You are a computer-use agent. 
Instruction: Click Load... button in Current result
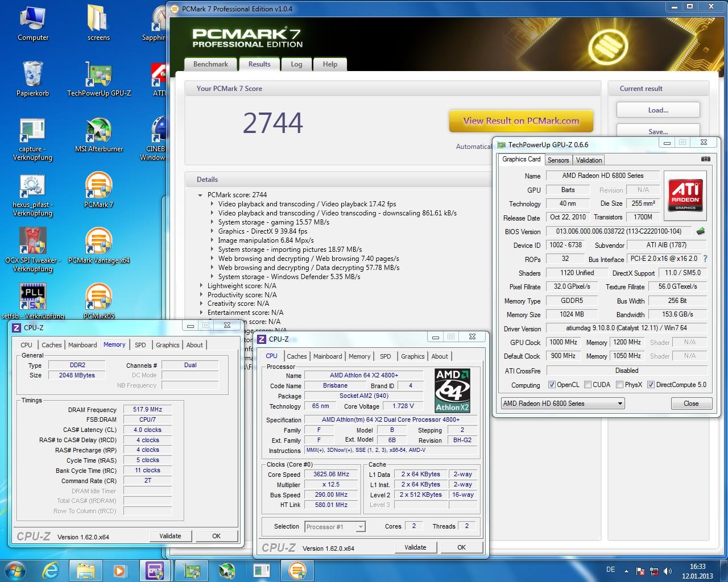(x=658, y=110)
